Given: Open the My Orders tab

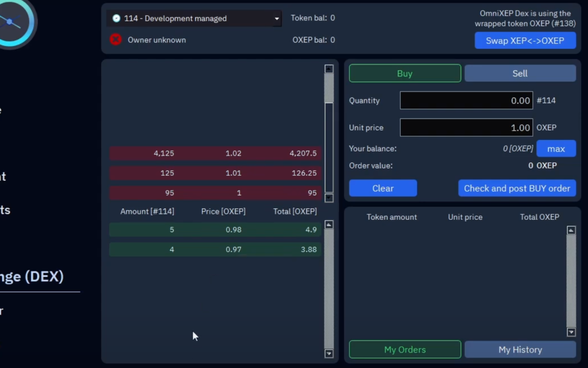Looking at the screenshot, I should pyautogui.click(x=405, y=350).
